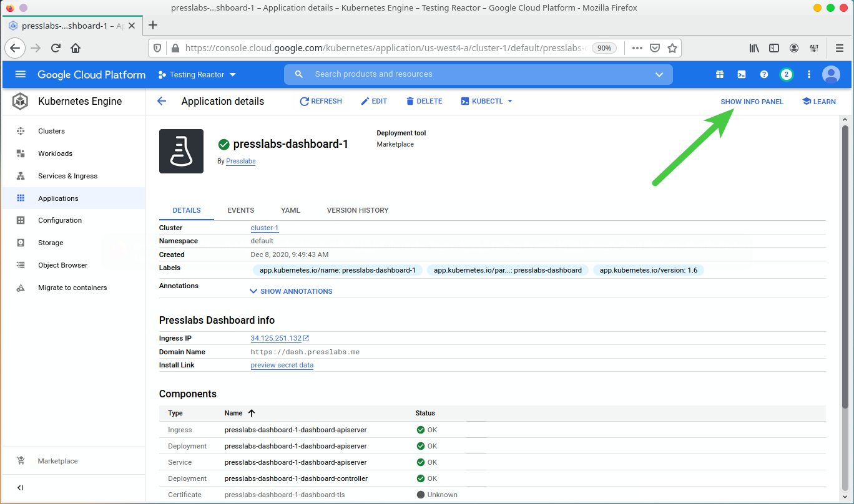854x504 pixels.
Task: Collapse the sidebar with bottom arrow icon
Action: click(20, 488)
